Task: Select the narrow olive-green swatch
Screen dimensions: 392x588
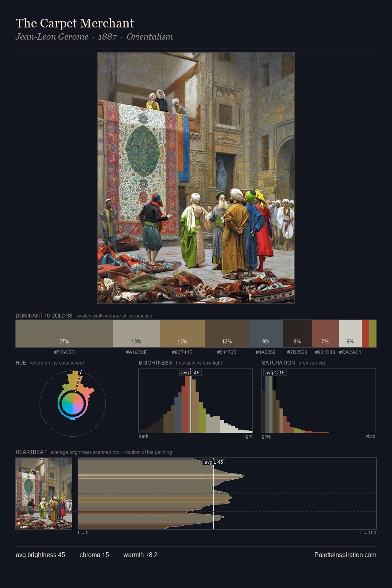Action: [373, 334]
